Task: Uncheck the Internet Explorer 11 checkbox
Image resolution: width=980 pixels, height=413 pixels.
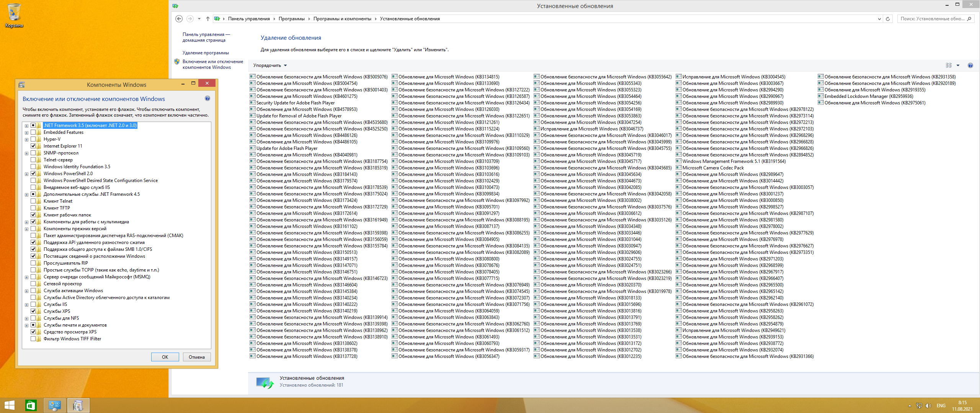Action: [x=33, y=146]
